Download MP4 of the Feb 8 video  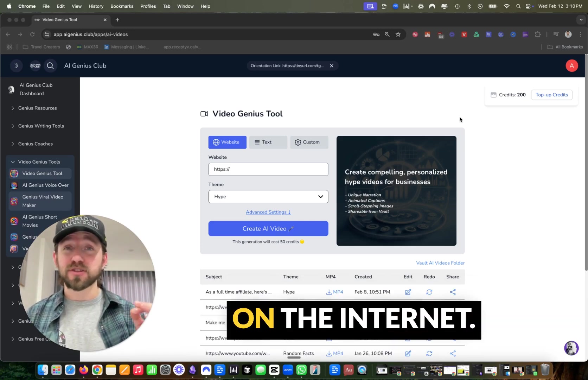[334, 292]
